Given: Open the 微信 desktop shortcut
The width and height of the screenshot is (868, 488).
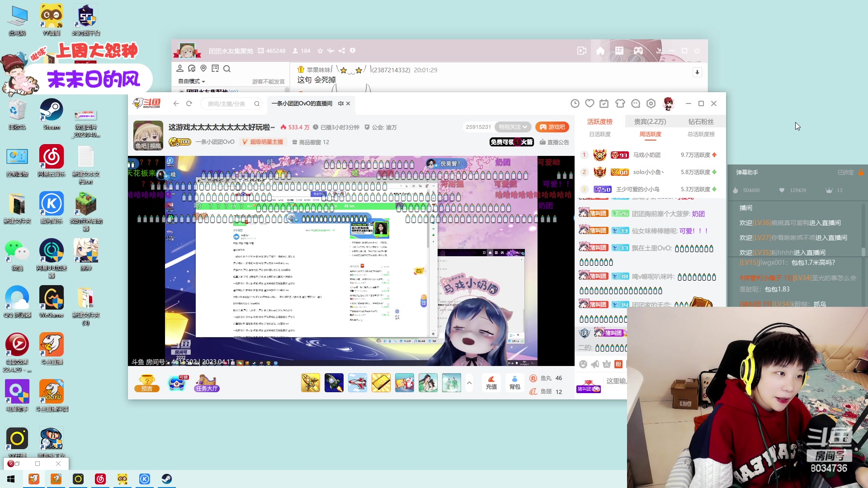Looking at the screenshot, I should pos(17,255).
